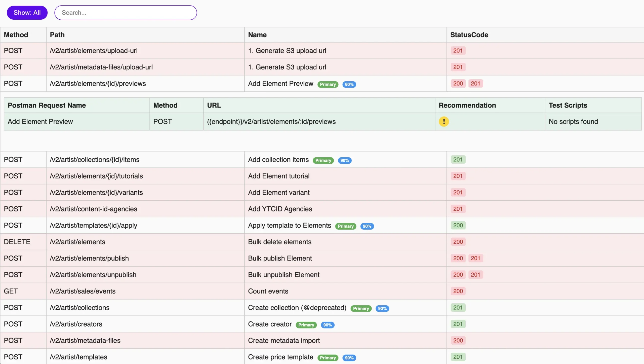This screenshot has height=364, width=644.
Task: Expand the Add collection items row
Action: coord(278,160)
